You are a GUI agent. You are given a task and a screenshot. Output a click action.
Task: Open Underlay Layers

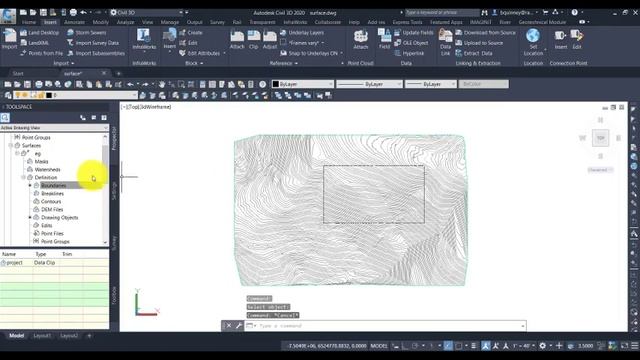(302, 33)
